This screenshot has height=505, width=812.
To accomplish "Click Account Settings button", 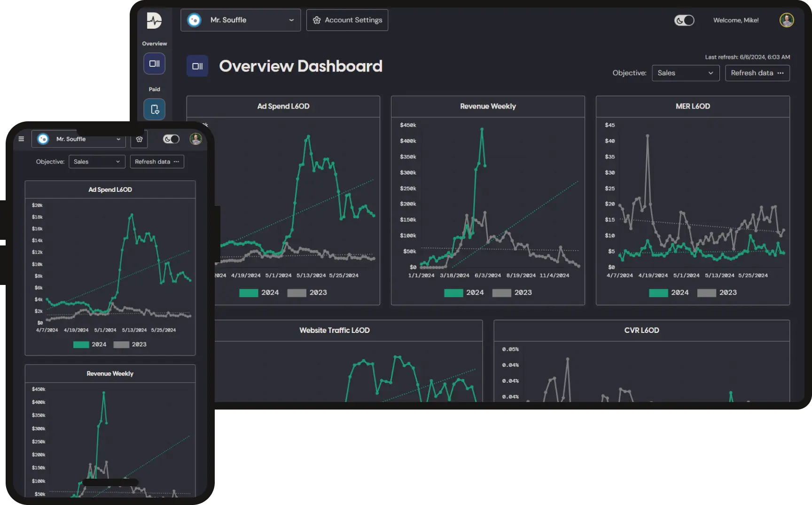I will (x=347, y=20).
